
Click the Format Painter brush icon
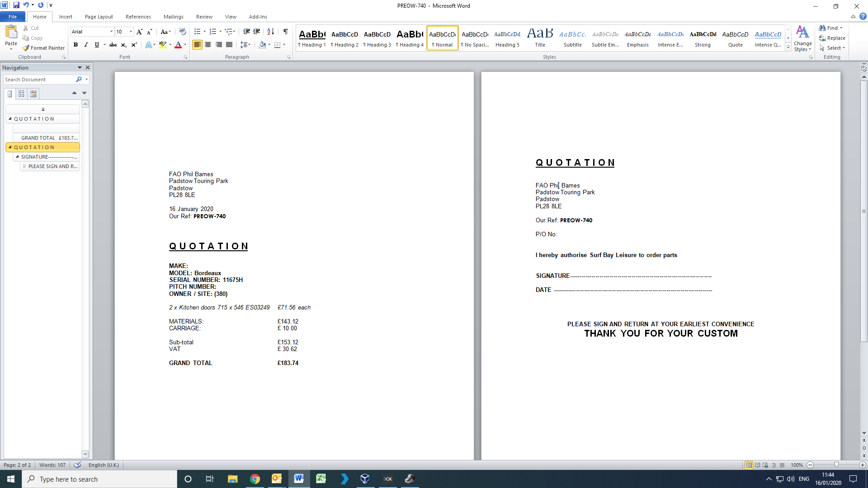[26, 48]
